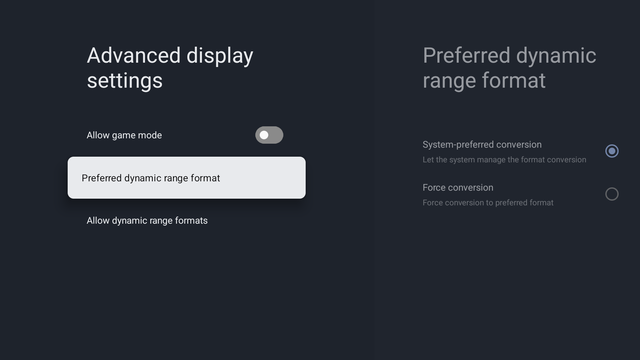Screen dimensions: 640x360
Task: Click the Force conversion option text
Action: [458, 188]
